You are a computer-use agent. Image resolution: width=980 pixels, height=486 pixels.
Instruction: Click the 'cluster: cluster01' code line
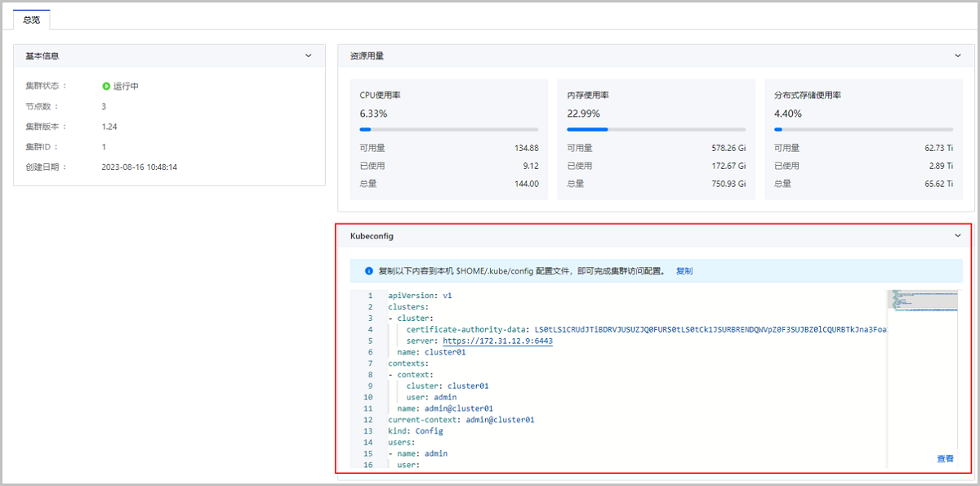tap(448, 386)
